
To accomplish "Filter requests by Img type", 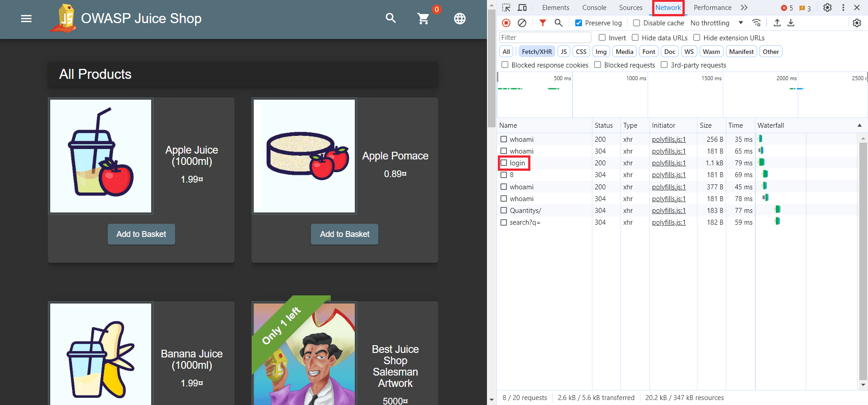I will (601, 52).
